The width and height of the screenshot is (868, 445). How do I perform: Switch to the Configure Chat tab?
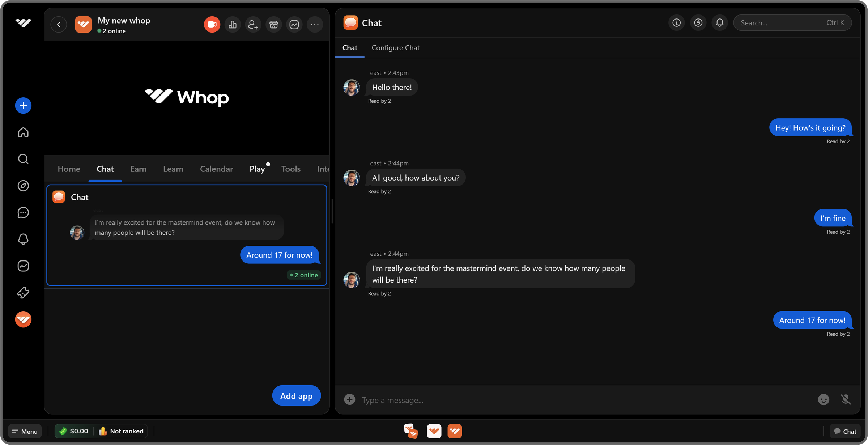point(395,47)
